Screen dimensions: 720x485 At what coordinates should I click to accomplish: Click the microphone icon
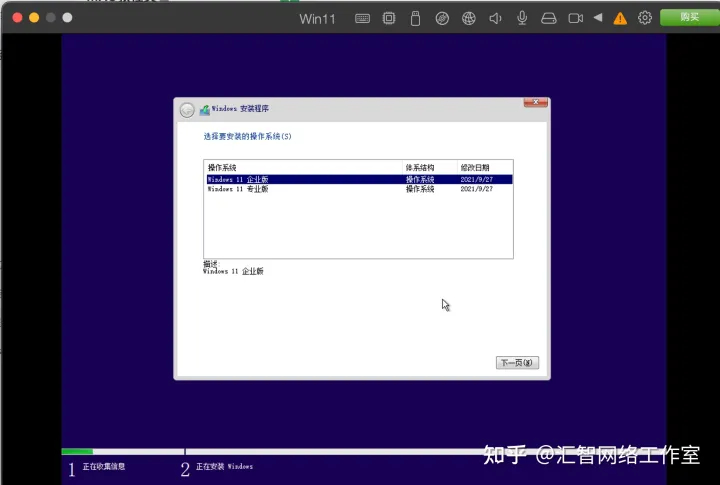click(522, 18)
